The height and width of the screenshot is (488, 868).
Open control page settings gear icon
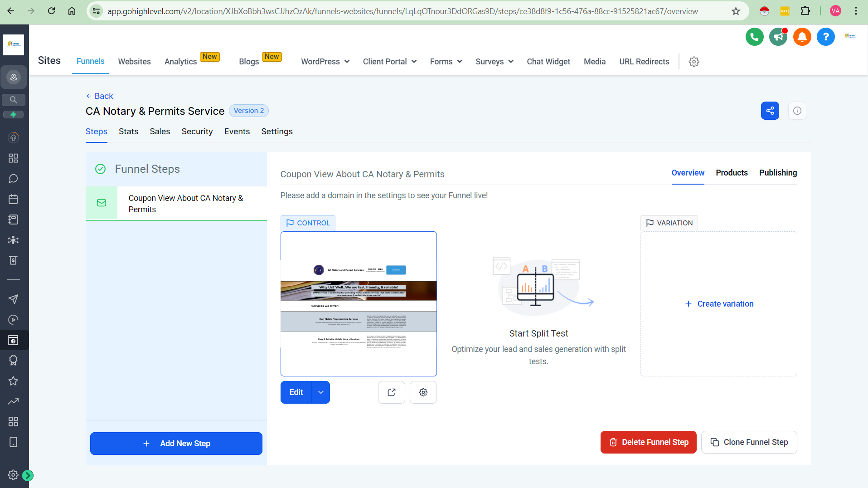pos(423,392)
